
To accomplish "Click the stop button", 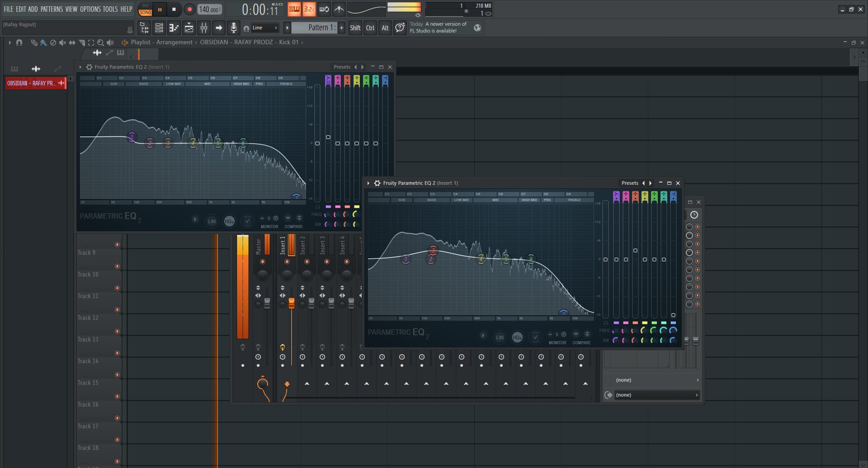I will click(174, 9).
